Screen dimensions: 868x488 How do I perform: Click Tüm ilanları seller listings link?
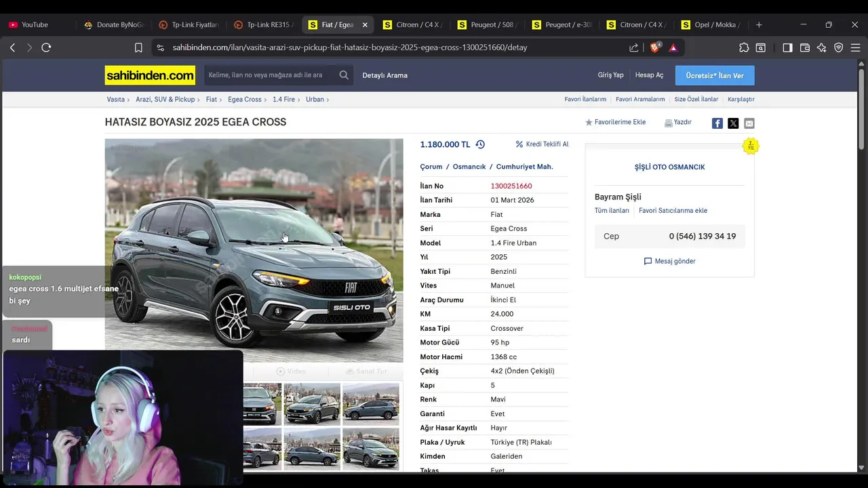612,211
